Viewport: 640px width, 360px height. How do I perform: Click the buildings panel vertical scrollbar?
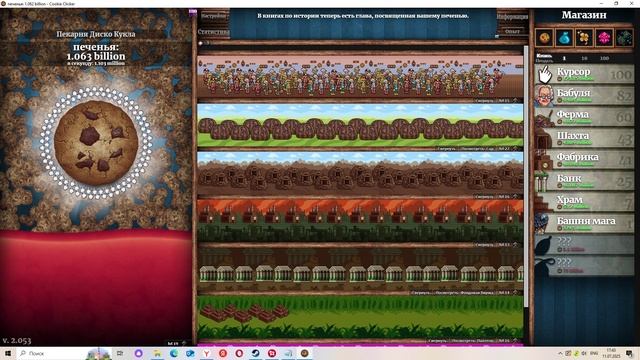(526, 176)
